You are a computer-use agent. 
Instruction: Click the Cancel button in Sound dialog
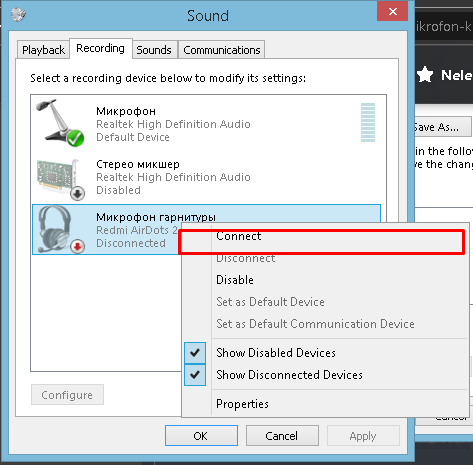pos(282,436)
